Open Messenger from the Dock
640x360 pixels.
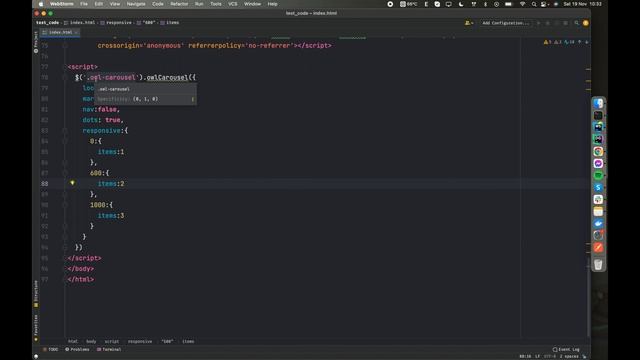(598, 163)
